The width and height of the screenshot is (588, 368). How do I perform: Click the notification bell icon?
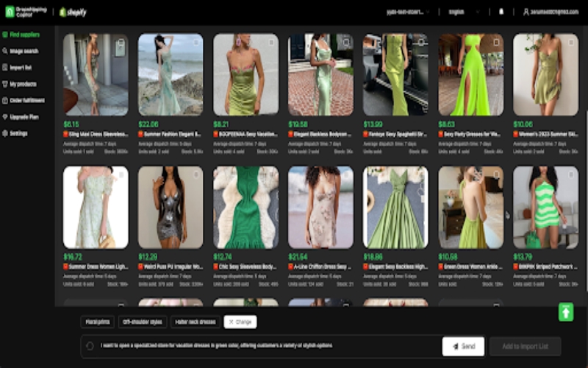[x=501, y=12]
